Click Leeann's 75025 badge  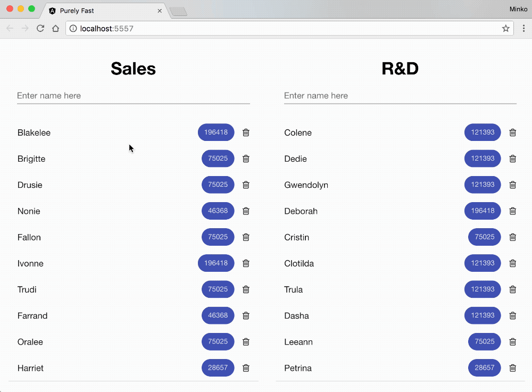[485, 341]
